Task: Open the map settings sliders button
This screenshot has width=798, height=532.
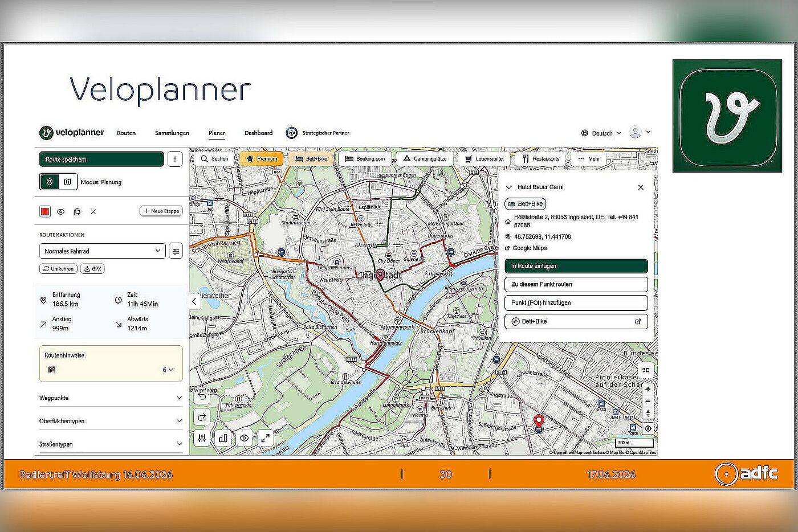Action: [202, 438]
